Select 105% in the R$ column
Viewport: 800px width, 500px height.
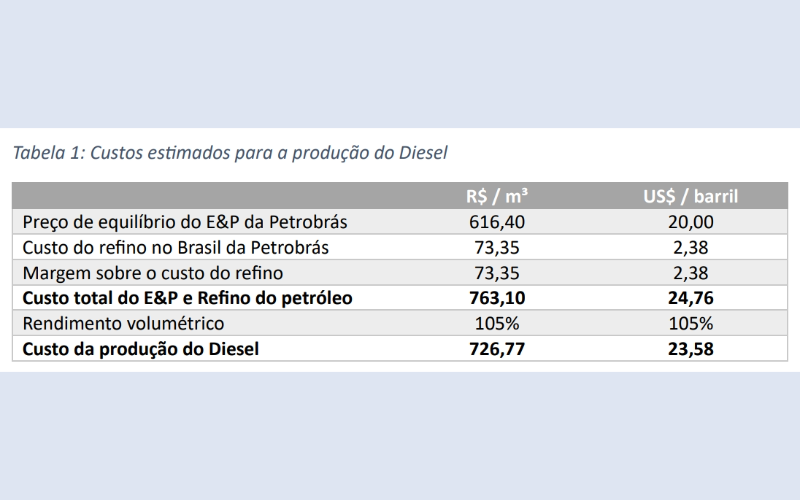tap(497, 323)
